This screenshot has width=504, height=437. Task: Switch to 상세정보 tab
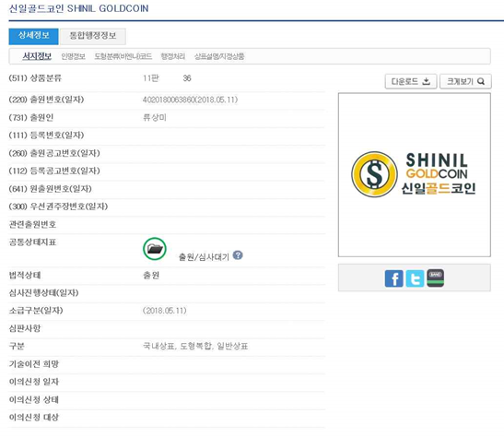pyautogui.click(x=33, y=36)
